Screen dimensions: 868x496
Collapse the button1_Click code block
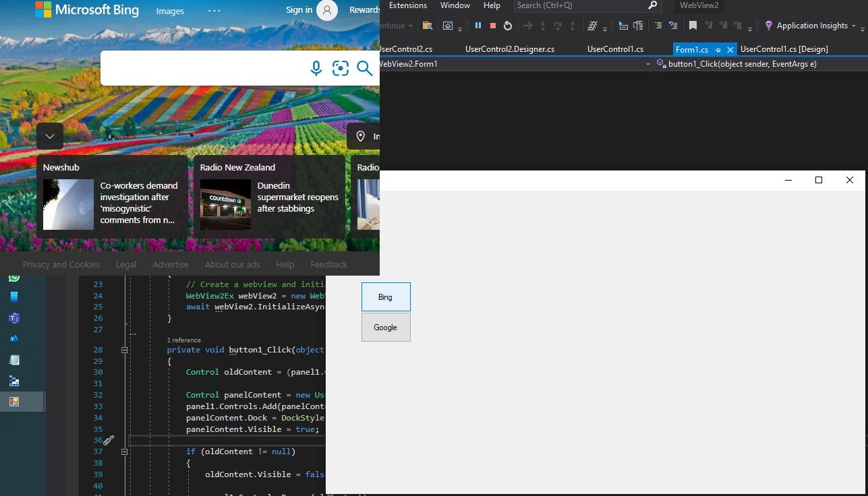(124, 350)
